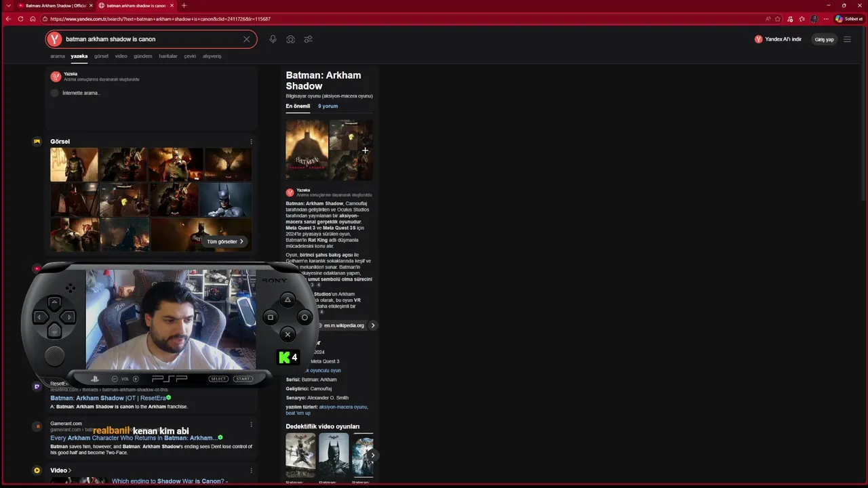Go back in browser
Image resolution: width=868 pixels, height=488 pixels.
8,19
